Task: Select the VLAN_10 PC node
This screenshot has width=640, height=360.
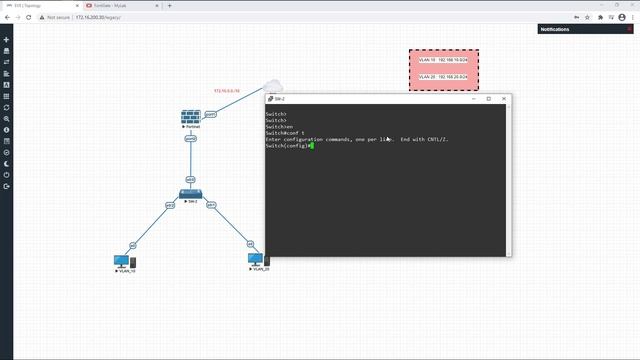Action: (x=124, y=262)
